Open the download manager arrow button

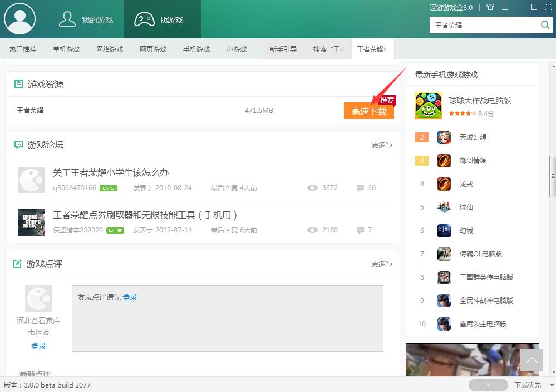tap(488, 385)
